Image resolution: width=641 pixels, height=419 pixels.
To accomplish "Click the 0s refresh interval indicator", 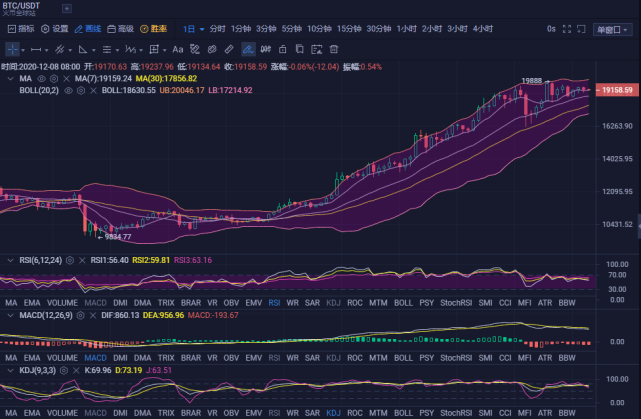I will click(551, 29).
